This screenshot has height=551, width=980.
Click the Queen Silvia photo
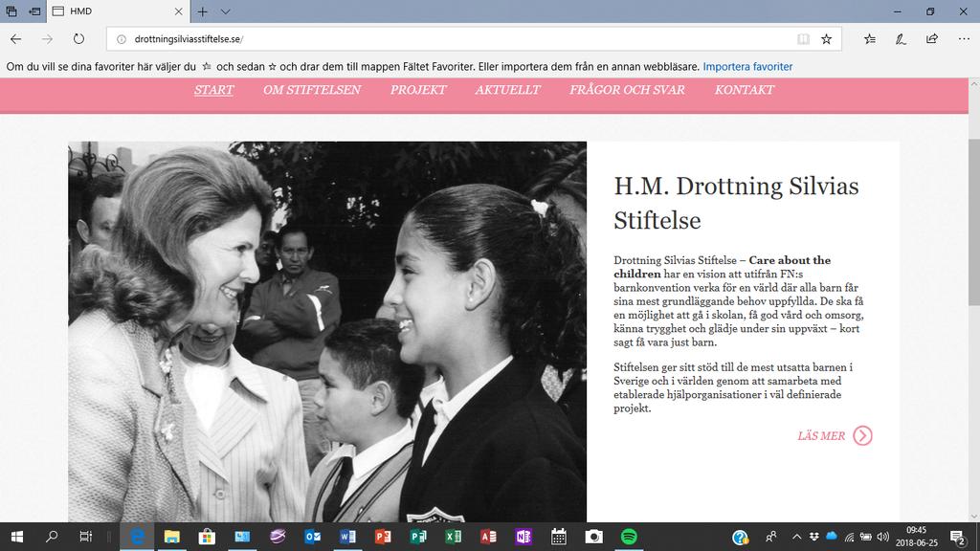pyautogui.click(x=327, y=332)
